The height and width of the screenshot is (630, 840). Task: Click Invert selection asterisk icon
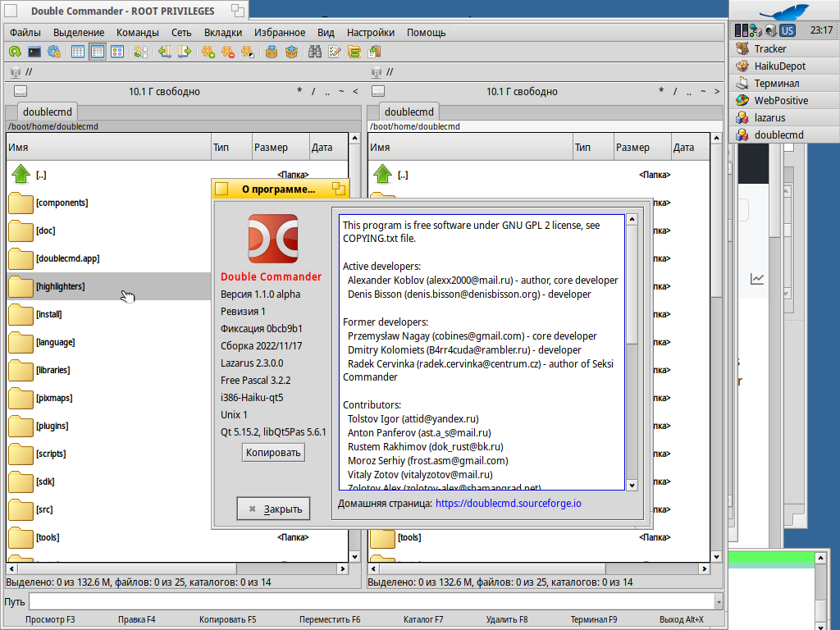(247, 52)
